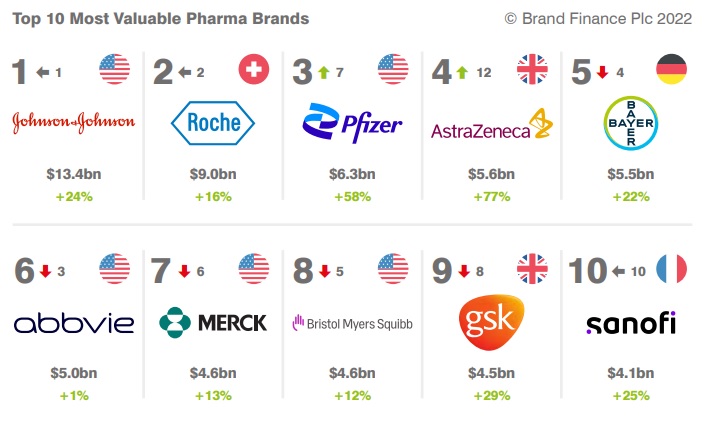
Task: Click the green up arrow beside rank 3
Action: tap(324, 72)
